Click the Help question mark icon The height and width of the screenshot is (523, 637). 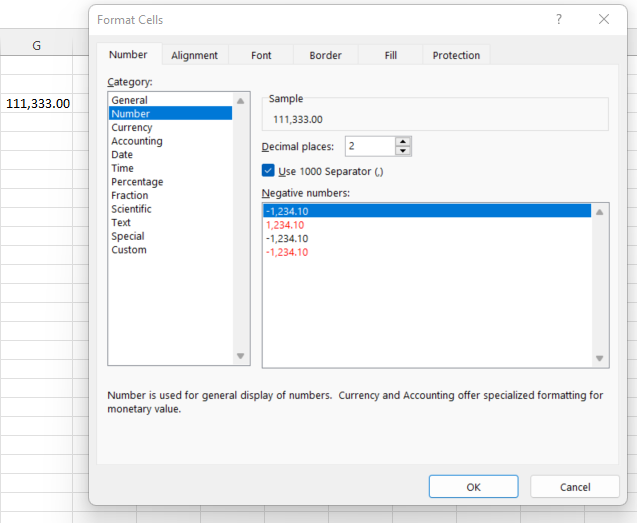[559, 19]
